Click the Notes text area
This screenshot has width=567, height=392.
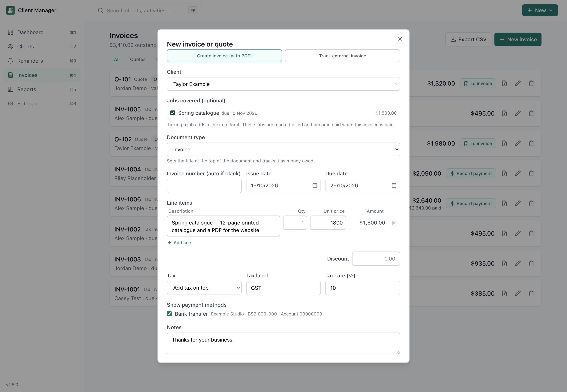point(283,343)
